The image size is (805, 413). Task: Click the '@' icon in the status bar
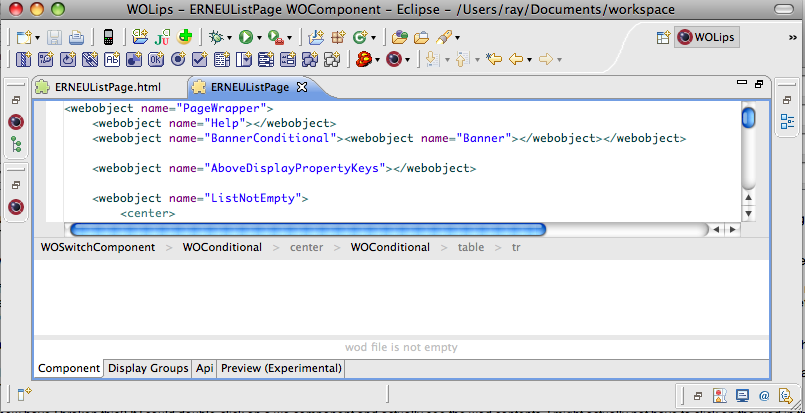(763, 395)
